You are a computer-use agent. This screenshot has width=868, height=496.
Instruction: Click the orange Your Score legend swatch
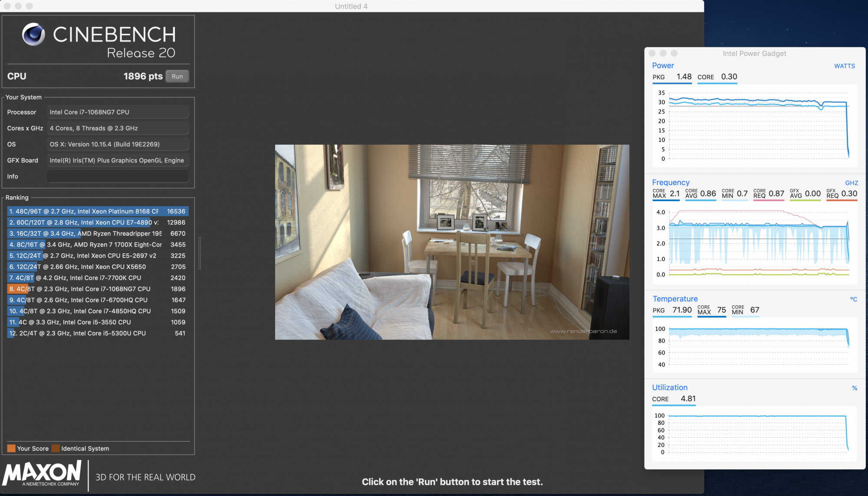(11, 448)
